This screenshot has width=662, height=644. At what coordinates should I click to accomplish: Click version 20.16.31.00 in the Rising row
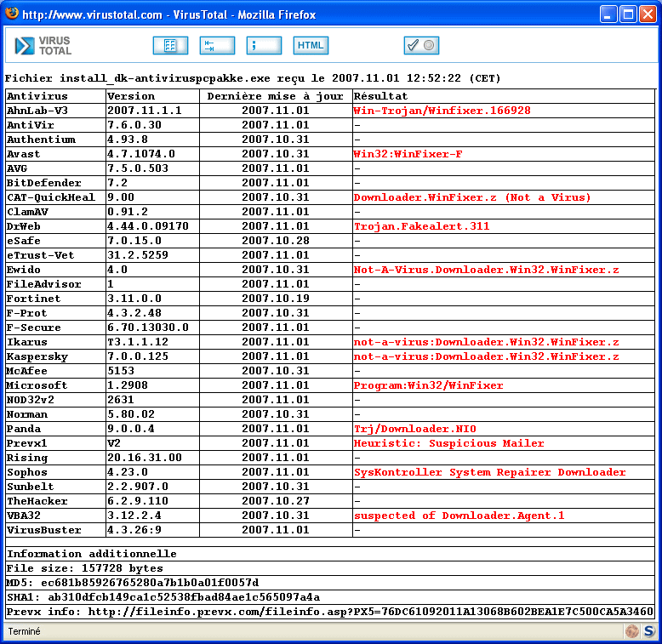145,458
